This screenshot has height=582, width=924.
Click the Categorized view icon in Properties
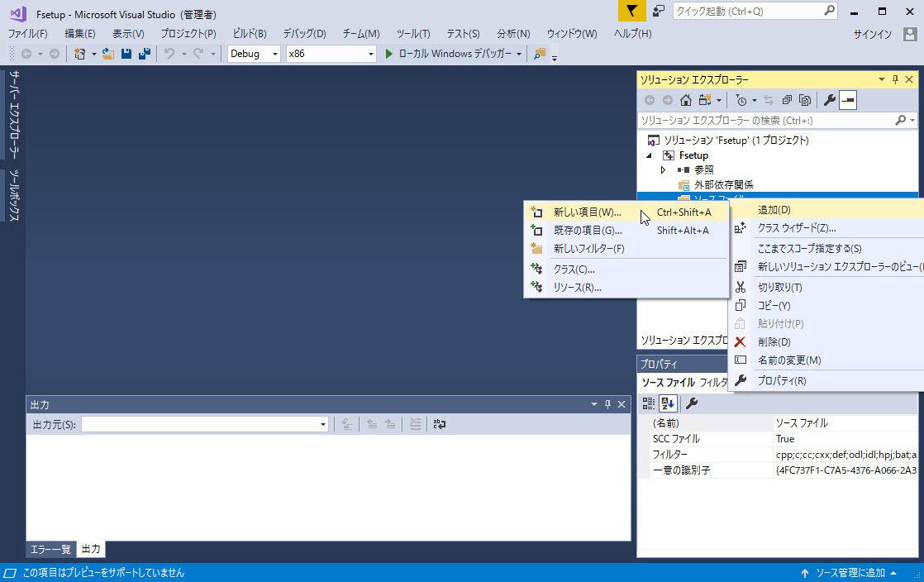pyautogui.click(x=648, y=403)
